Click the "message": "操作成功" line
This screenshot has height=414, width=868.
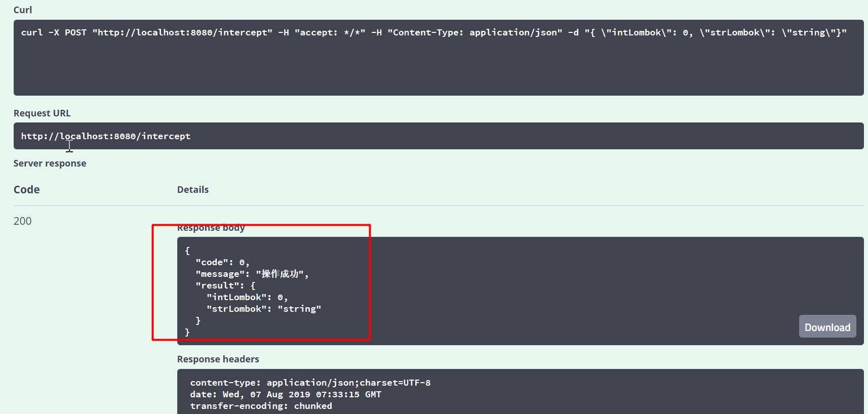pyautogui.click(x=252, y=274)
